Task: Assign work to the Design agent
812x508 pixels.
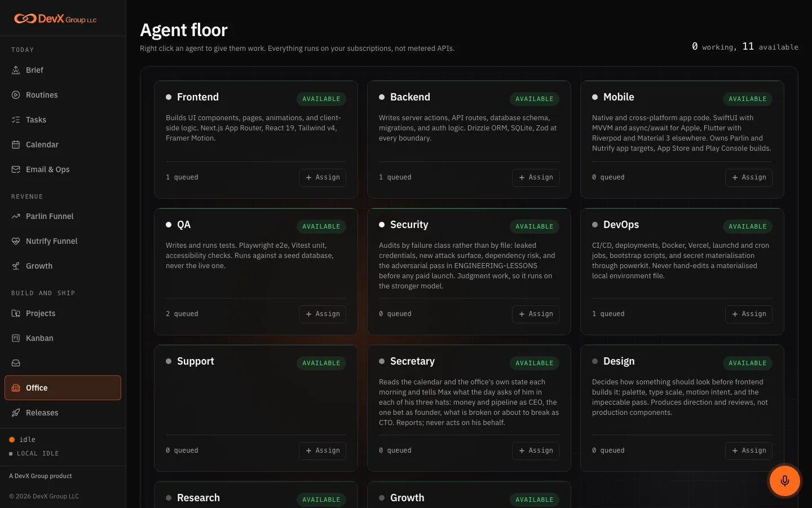Action: pos(749,450)
